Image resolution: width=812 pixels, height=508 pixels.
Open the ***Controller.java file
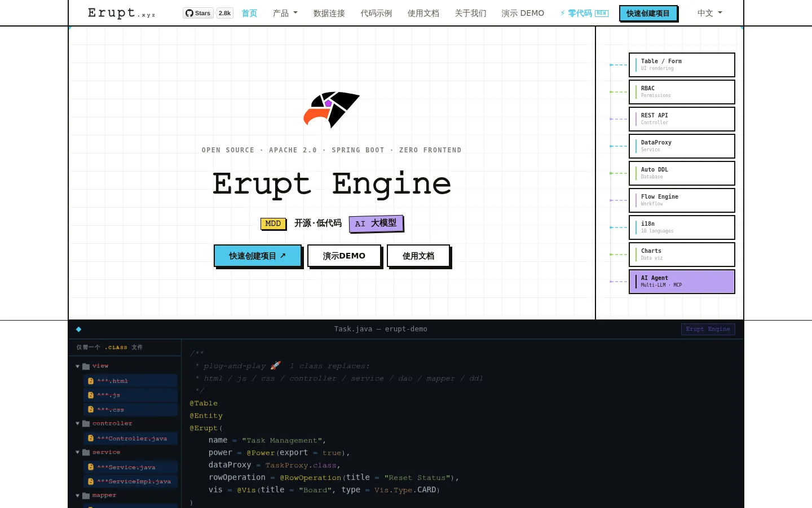pyautogui.click(x=130, y=438)
